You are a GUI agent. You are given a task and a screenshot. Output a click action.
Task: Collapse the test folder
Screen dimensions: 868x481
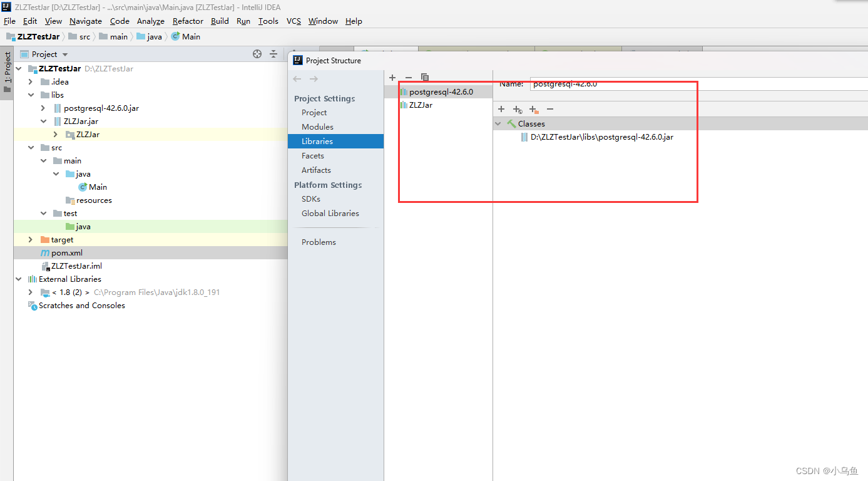tap(43, 214)
